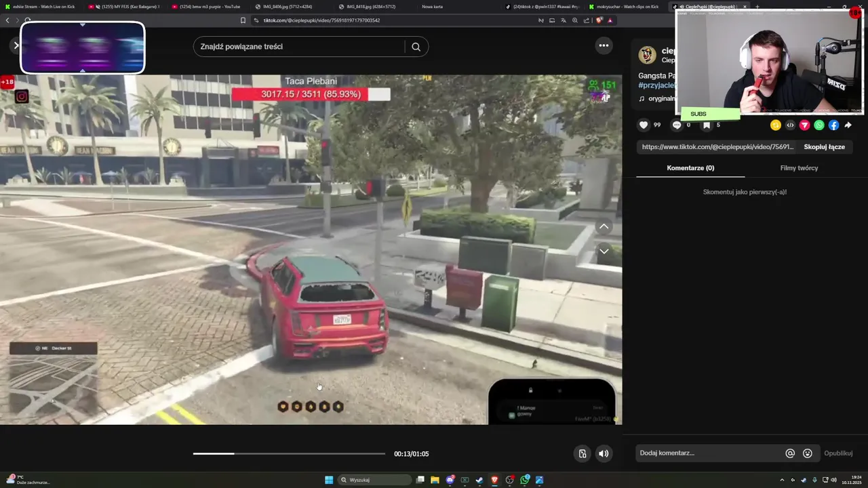Screen dimensions: 868x488
Task: Open Discord from the taskbar
Action: (x=450, y=480)
